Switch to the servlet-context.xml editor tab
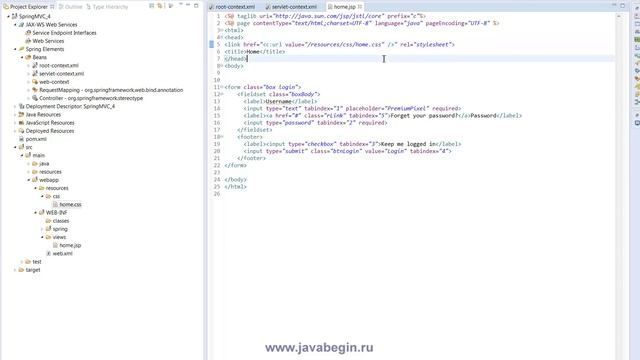The image size is (640, 360). coord(291,7)
